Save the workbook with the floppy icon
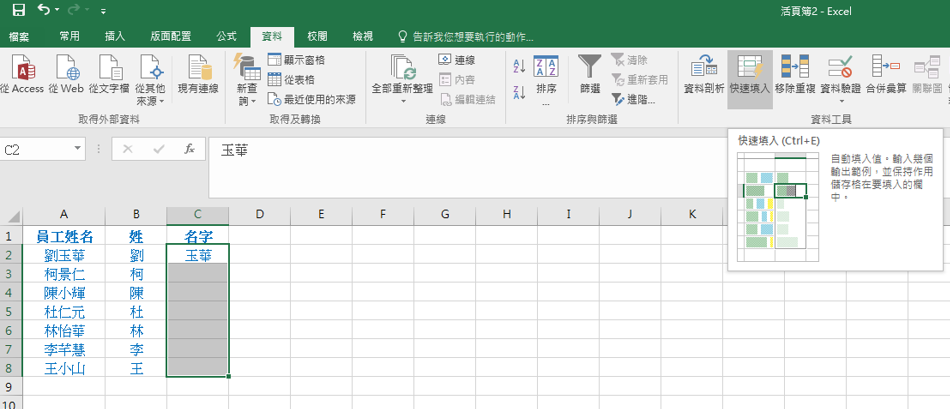The image size is (950, 409). [19, 10]
